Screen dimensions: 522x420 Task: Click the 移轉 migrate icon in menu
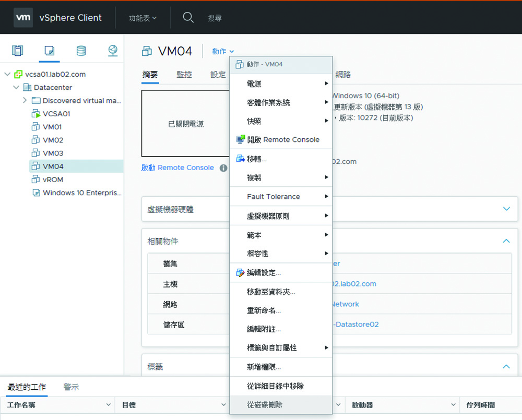pos(240,159)
